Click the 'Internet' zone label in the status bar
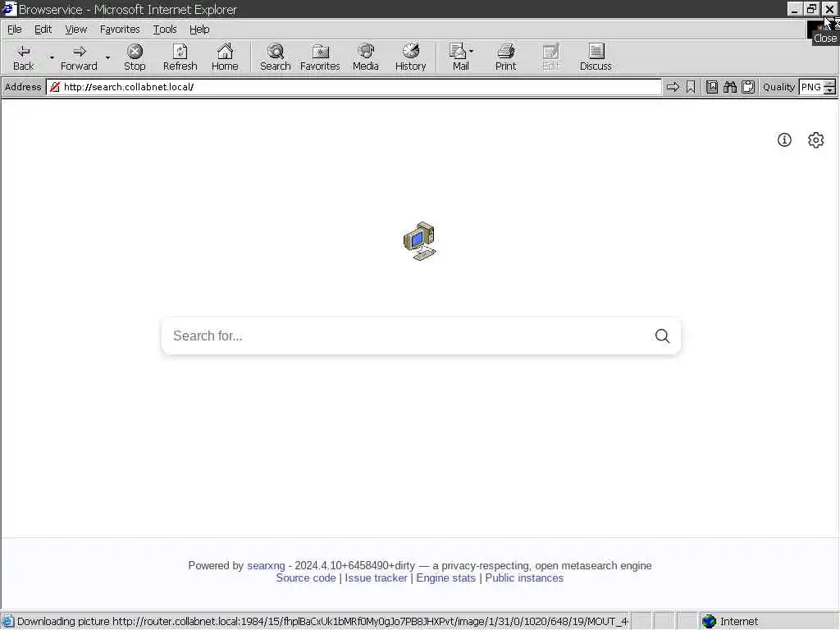The height and width of the screenshot is (630, 840). click(x=739, y=622)
